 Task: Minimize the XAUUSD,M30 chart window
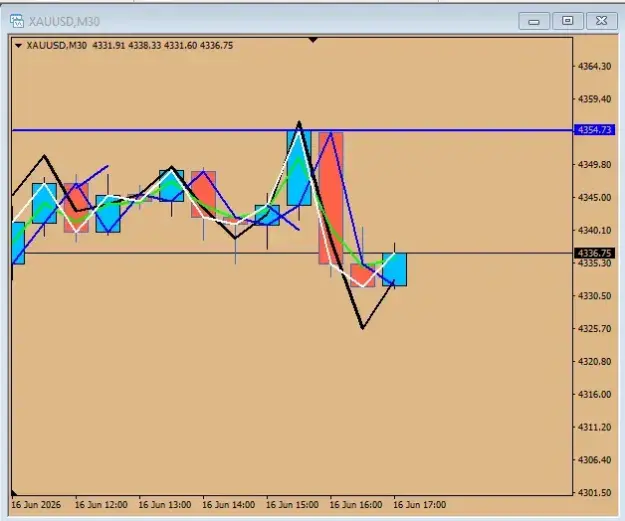coord(534,21)
